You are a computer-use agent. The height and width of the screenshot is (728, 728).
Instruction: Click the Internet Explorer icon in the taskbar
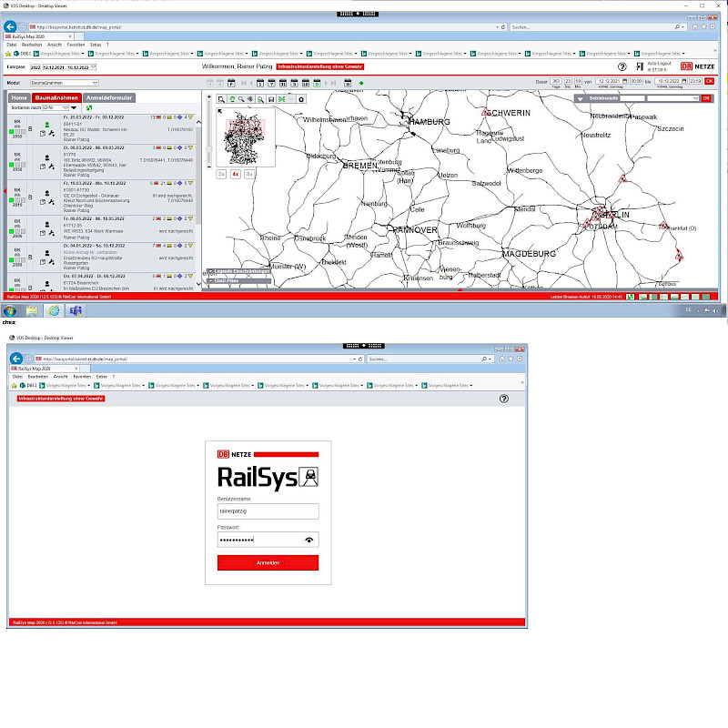(55, 310)
